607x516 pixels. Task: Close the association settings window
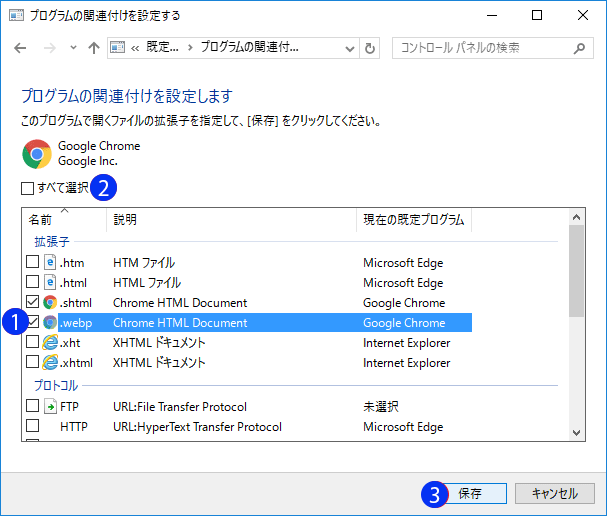pyautogui.click(x=583, y=15)
